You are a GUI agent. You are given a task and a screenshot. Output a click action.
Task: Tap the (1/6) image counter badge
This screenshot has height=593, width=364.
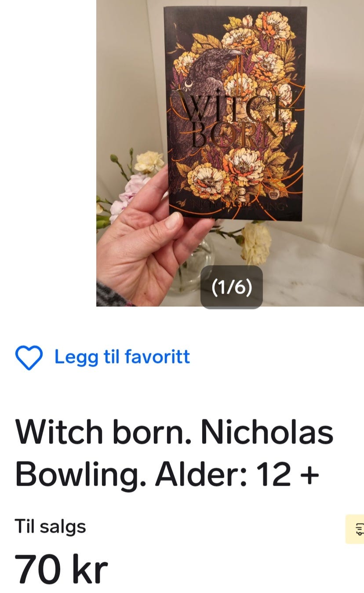click(x=232, y=287)
